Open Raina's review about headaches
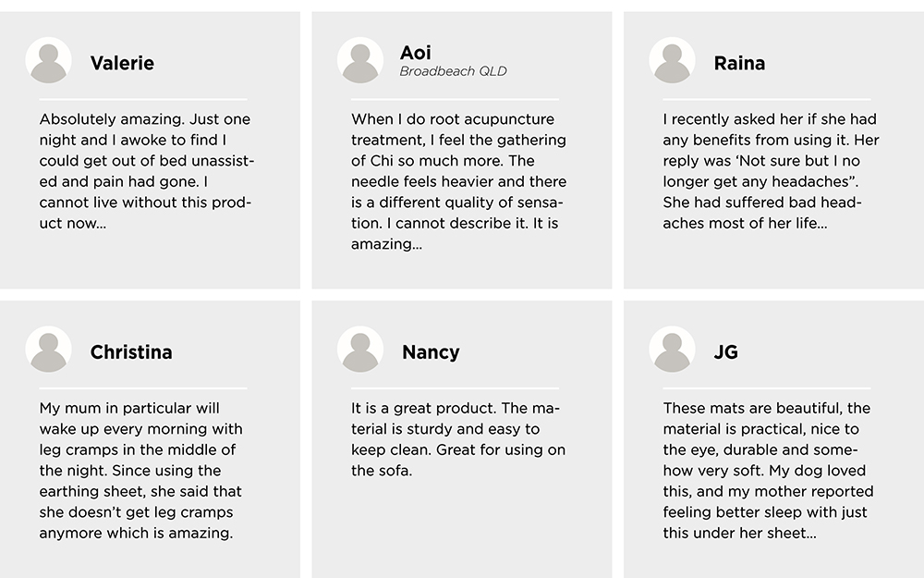The image size is (924, 578). coord(771,171)
